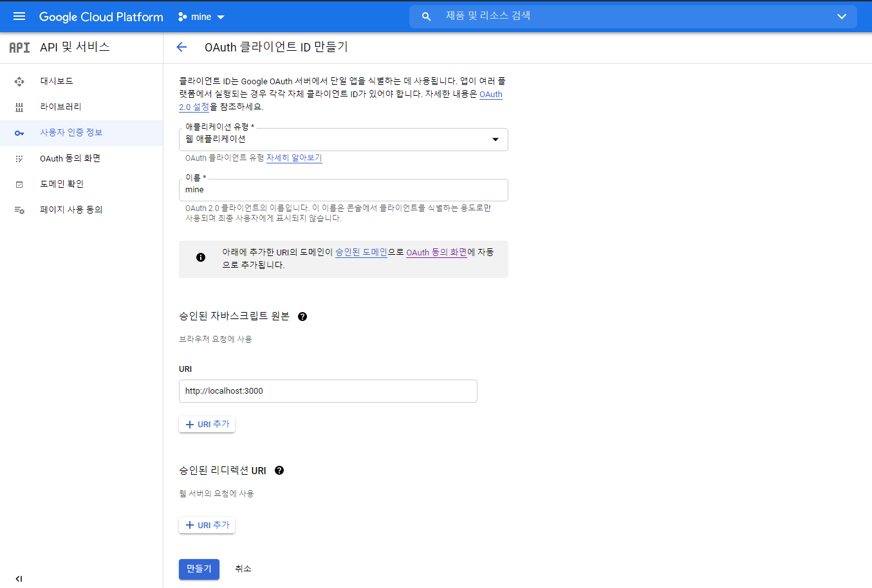Click the info icon in the notice box
This screenshot has width=872, height=588.
[x=201, y=257]
